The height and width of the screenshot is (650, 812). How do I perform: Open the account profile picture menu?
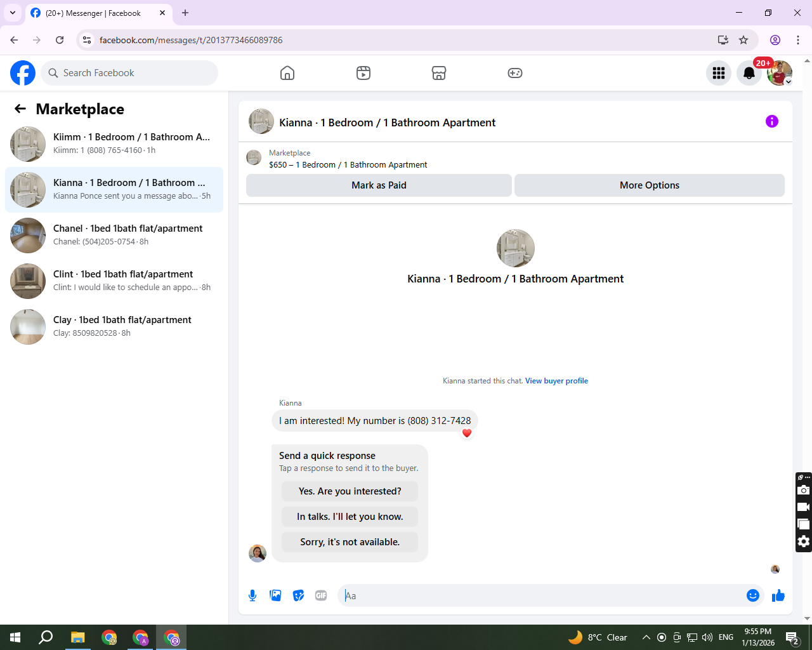[780, 73]
